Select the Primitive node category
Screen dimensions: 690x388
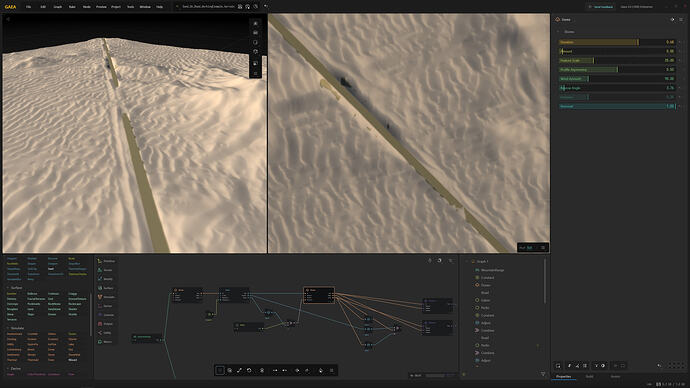pyautogui.click(x=106, y=261)
